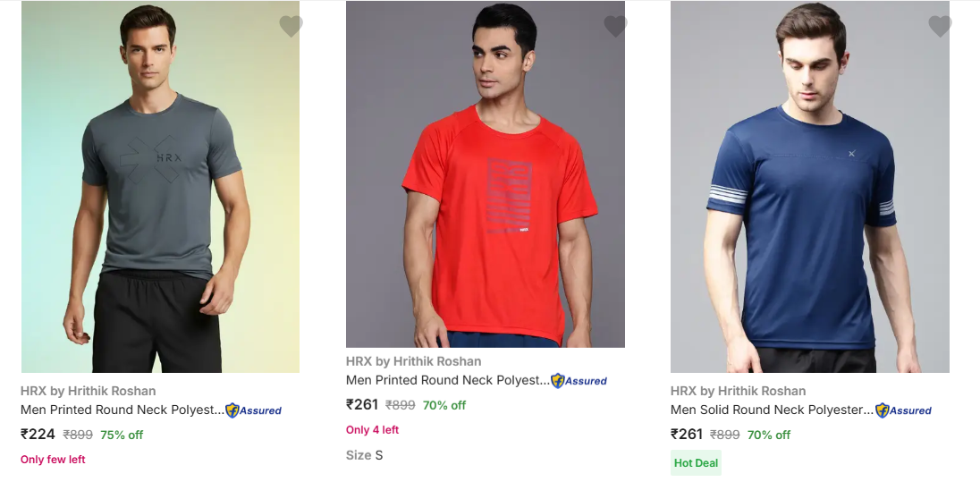Image resolution: width=980 pixels, height=482 pixels.
Task: Click Assured badge on grey t-shirt
Action: click(x=253, y=410)
